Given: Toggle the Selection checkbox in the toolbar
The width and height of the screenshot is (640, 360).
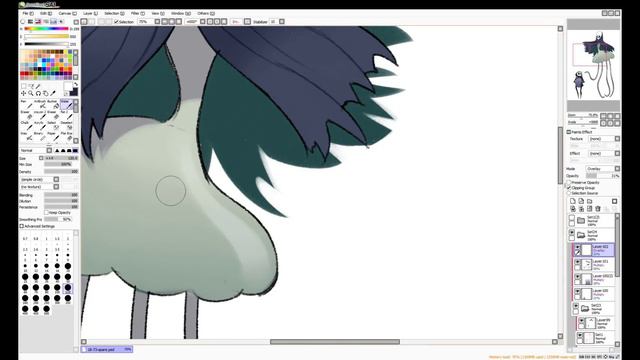Looking at the screenshot, I should click(x=116, y=22).
